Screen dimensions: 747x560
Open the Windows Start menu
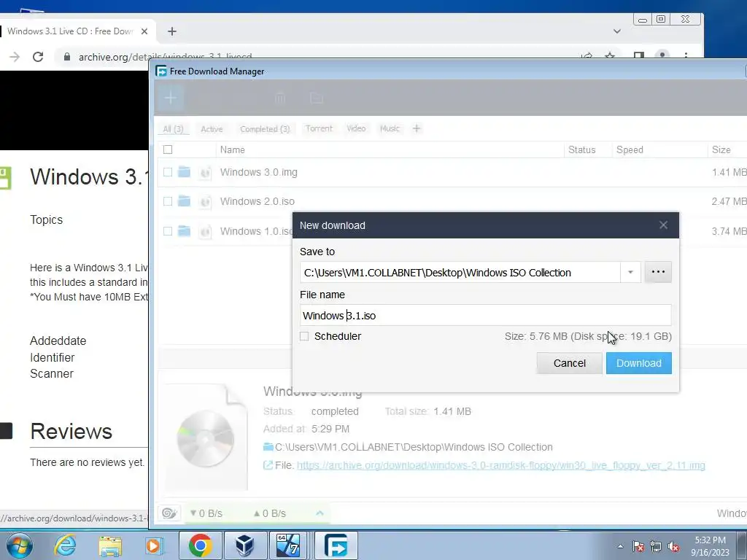click(x=19, y=545)
